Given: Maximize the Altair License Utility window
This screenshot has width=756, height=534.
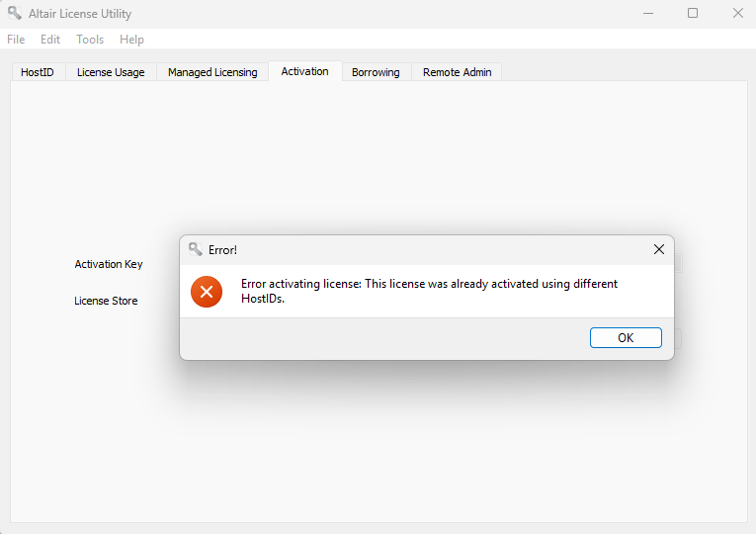Looking at the screenshot, I should 693,14.
